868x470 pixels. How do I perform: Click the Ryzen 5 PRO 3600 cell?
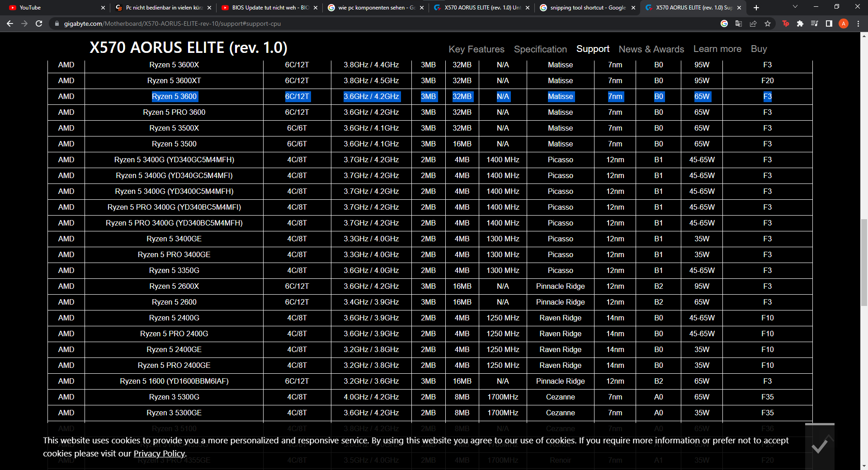tap(174, 112)
